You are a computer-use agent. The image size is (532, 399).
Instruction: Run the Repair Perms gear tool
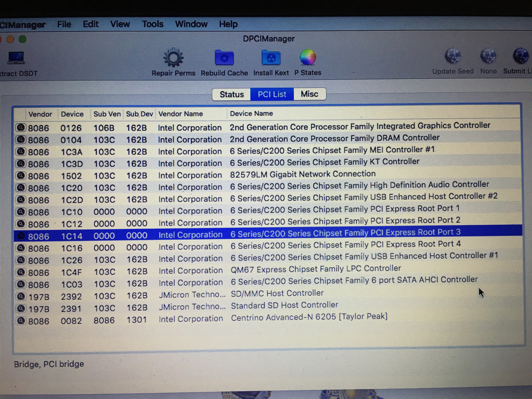174,58
